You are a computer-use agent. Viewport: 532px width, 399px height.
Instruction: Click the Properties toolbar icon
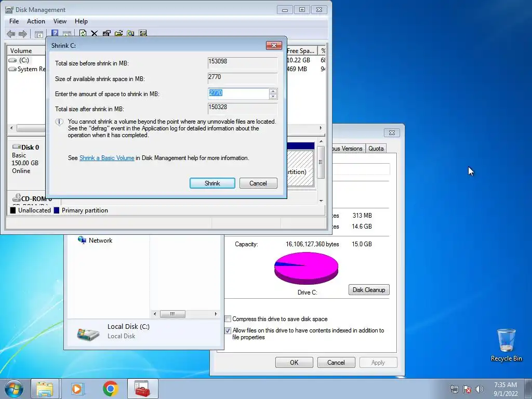click(x=107, y=33)
